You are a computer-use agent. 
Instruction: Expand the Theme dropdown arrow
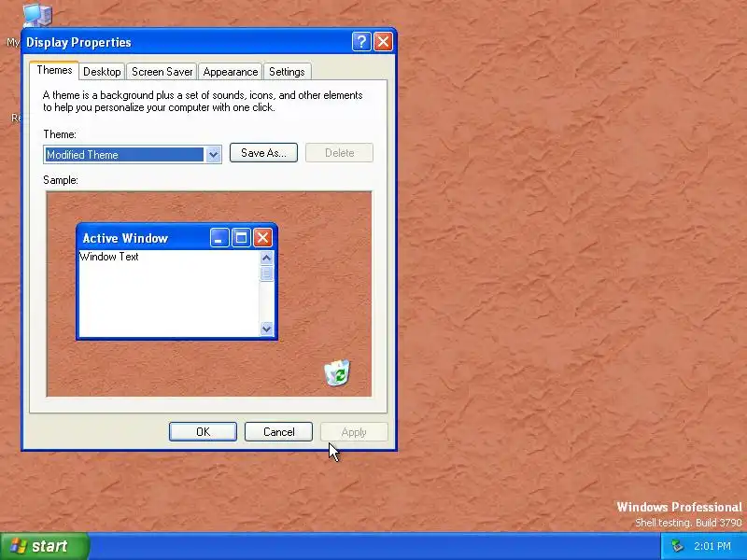pyautogui.click(x=214, y=155)
